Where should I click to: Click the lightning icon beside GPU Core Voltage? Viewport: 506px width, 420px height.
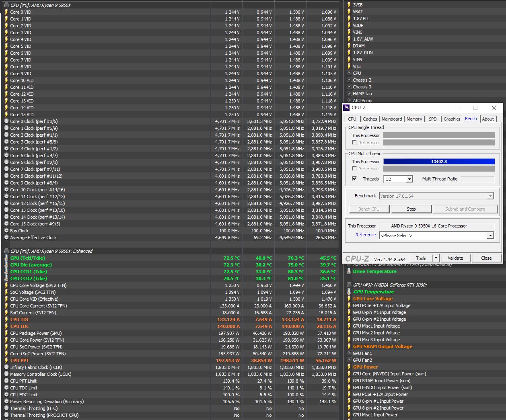point(349,299)
